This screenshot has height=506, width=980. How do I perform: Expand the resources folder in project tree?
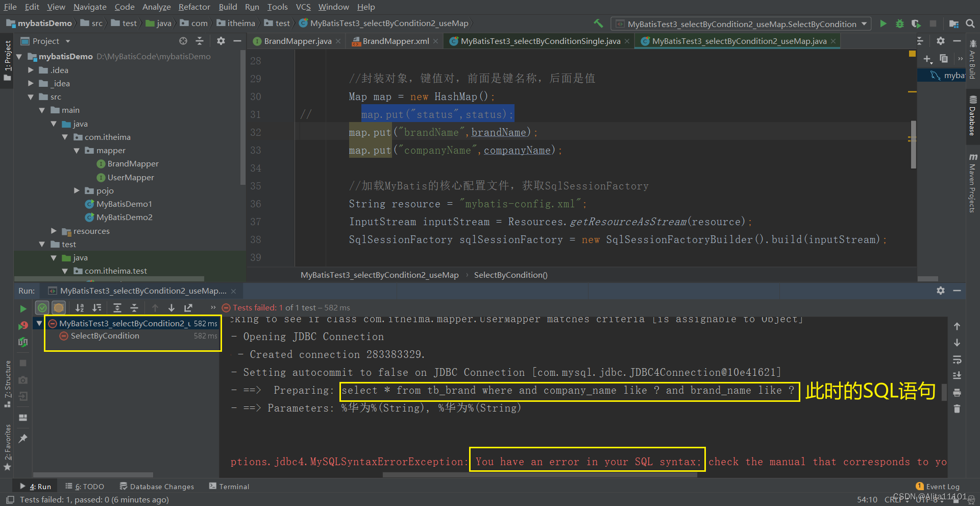click(x=54, y=231)
